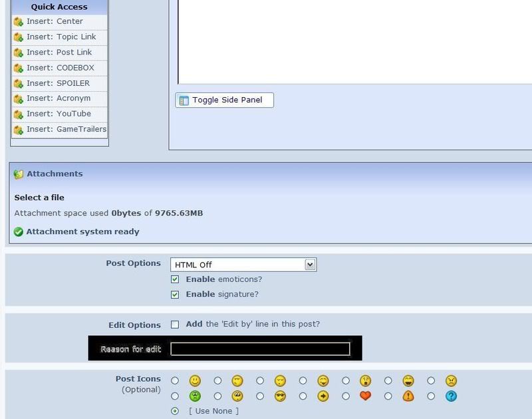
Task: Open the HTML Off post options dropdown
Action: (x=310, y=265)
